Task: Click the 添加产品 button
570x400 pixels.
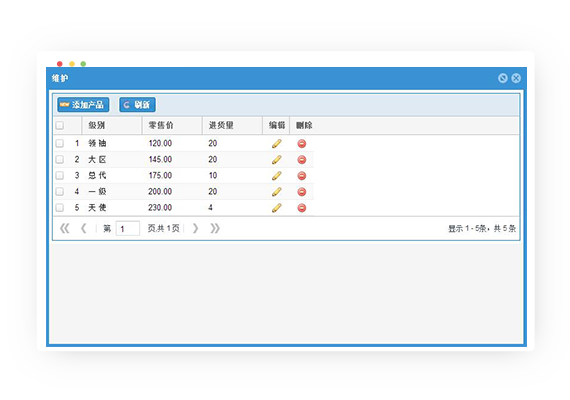Action: click(83, 105)
